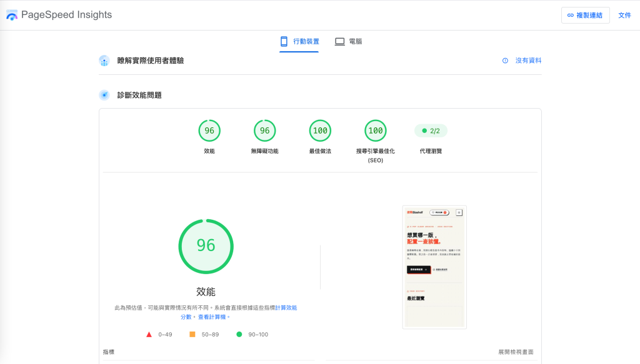Click the 代理瀏覽 label
The height and width of the screenshot is (364, 640).
[x=431, y=151]
